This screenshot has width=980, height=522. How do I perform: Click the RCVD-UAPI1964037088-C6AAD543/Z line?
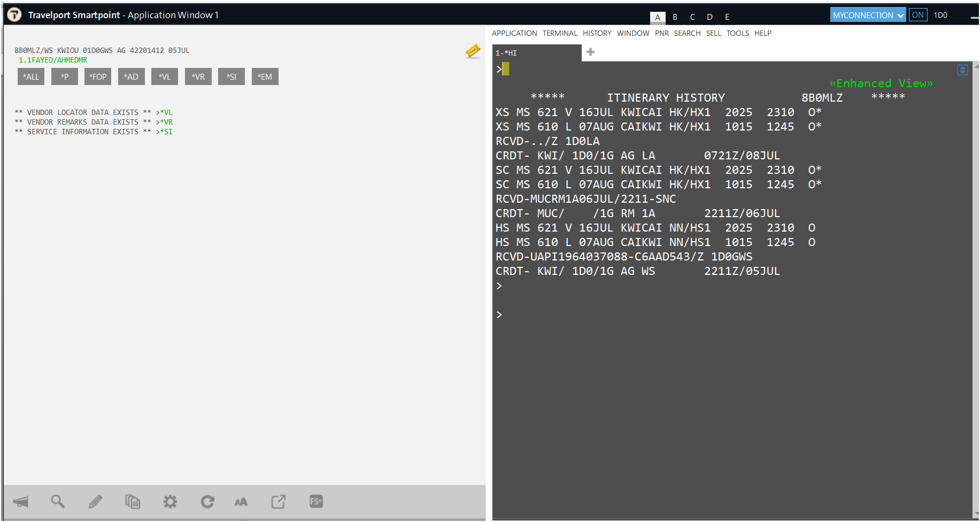point(624,257)
